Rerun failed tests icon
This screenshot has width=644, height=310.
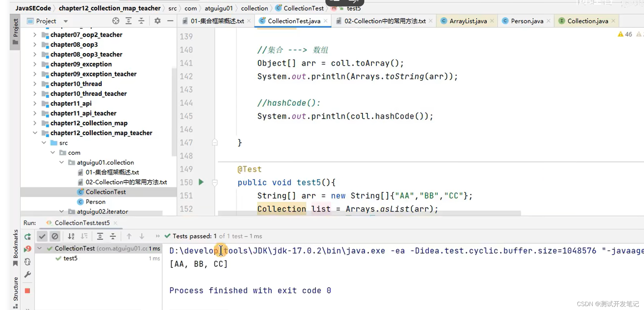click(x=28, y=249)
